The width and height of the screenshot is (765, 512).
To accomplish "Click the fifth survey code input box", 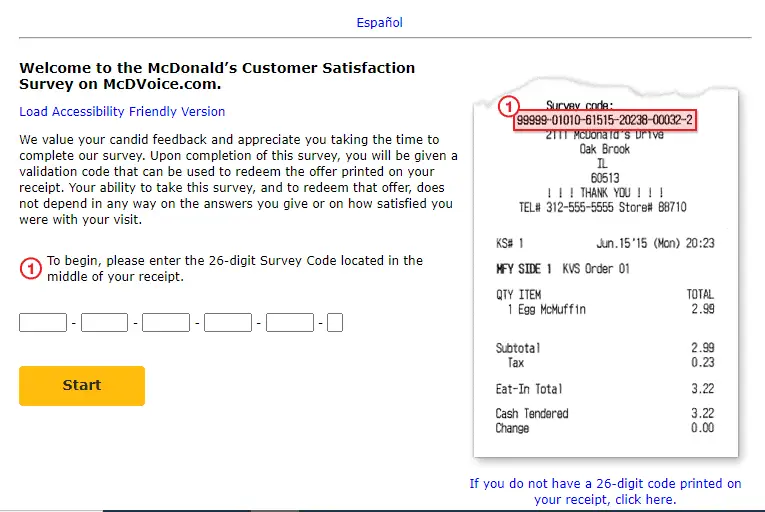I will [290, 323].
